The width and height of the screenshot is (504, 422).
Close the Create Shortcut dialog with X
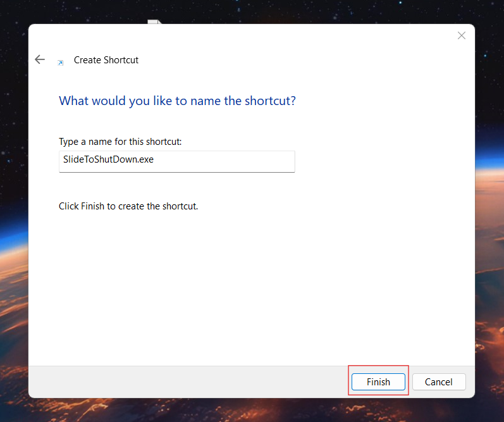[x=462, y=35]
